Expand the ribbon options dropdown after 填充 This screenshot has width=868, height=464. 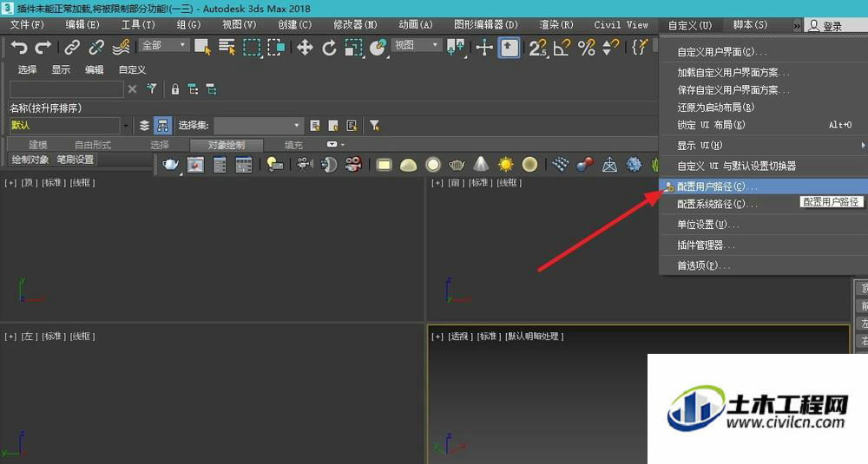point(335,144)
